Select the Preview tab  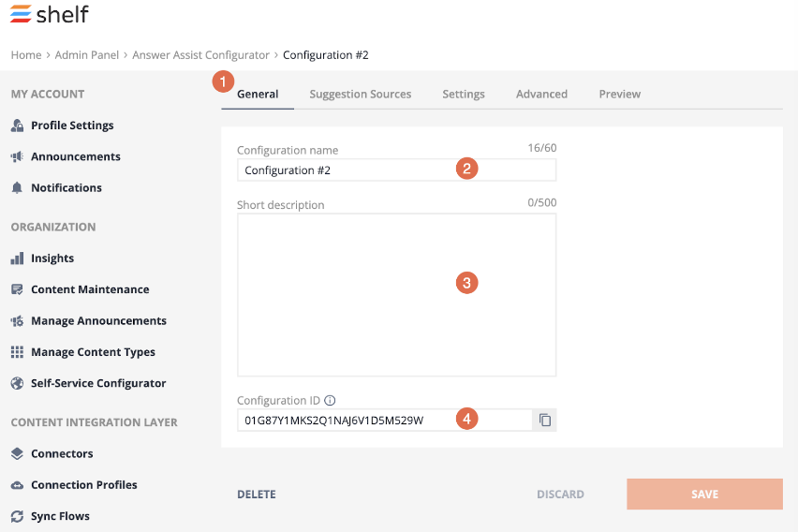click(x=619, y=95)
